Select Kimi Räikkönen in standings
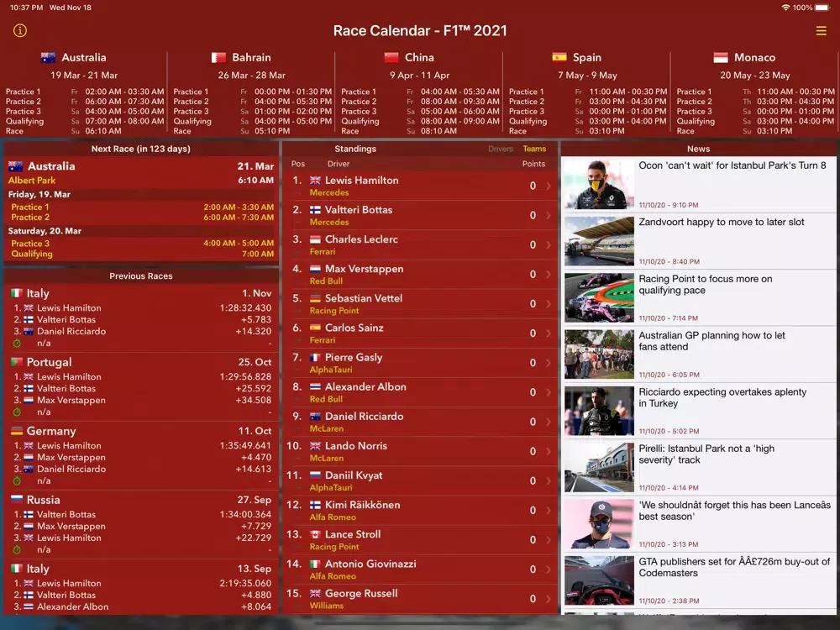Viewport: 840px width, 630px height. point(420,510)
